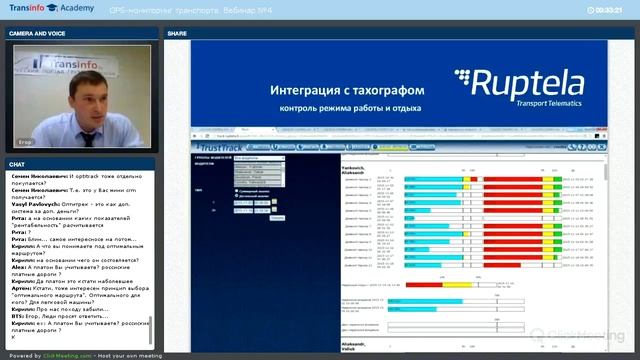The width and height of the screenshot is (640, 360).
Task: Click Артем's chat message about the optimal route
Action: (80, 295)
